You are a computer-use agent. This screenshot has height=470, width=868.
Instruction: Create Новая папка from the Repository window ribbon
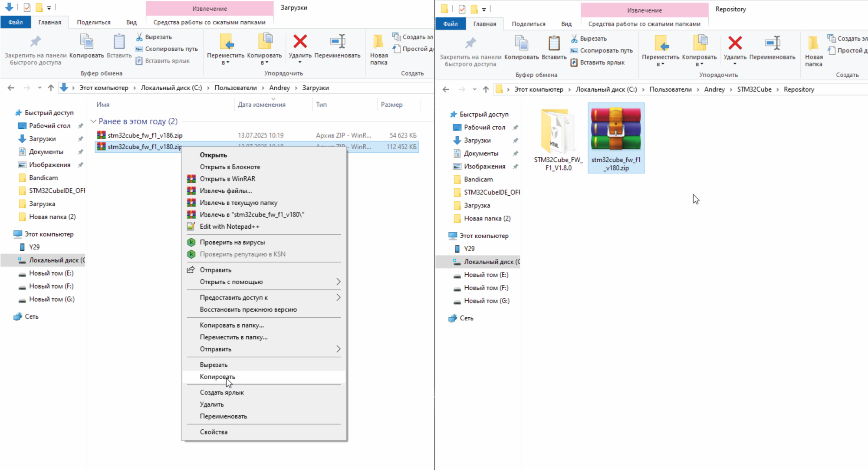[814, 51]
